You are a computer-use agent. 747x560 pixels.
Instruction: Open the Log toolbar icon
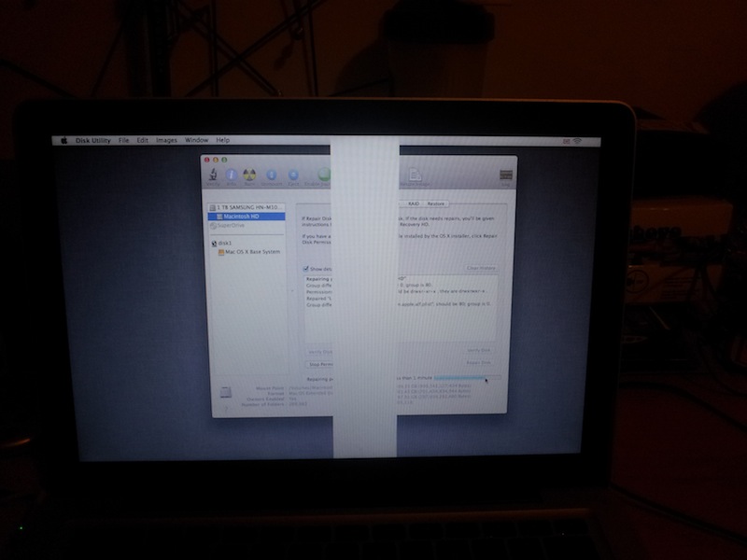pos(506,175)
